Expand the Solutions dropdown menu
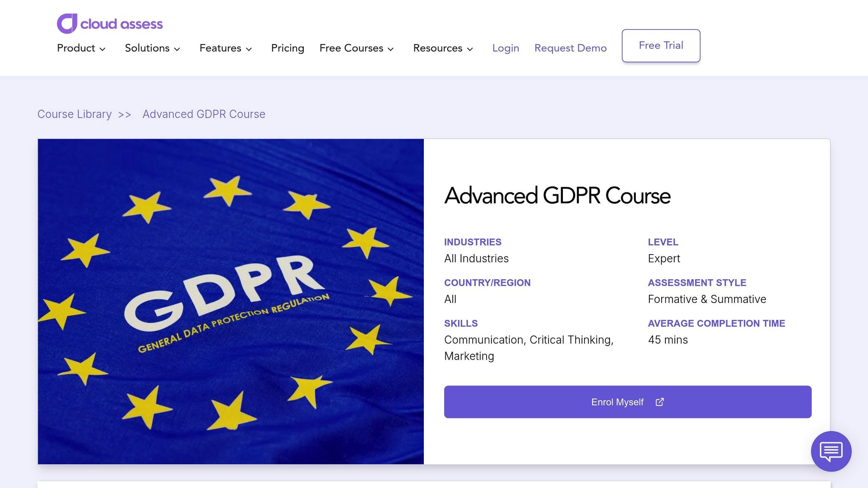The width and height of the screenshot is (868, 488). click(152, 48)
